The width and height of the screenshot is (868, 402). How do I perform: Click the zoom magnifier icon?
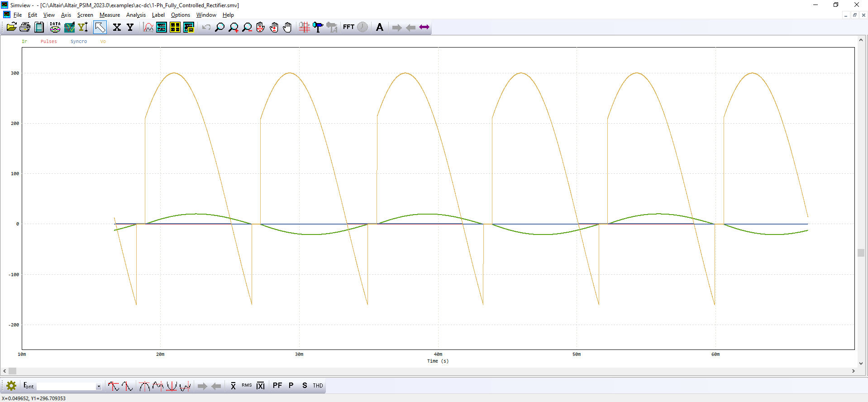click(219, 27)
